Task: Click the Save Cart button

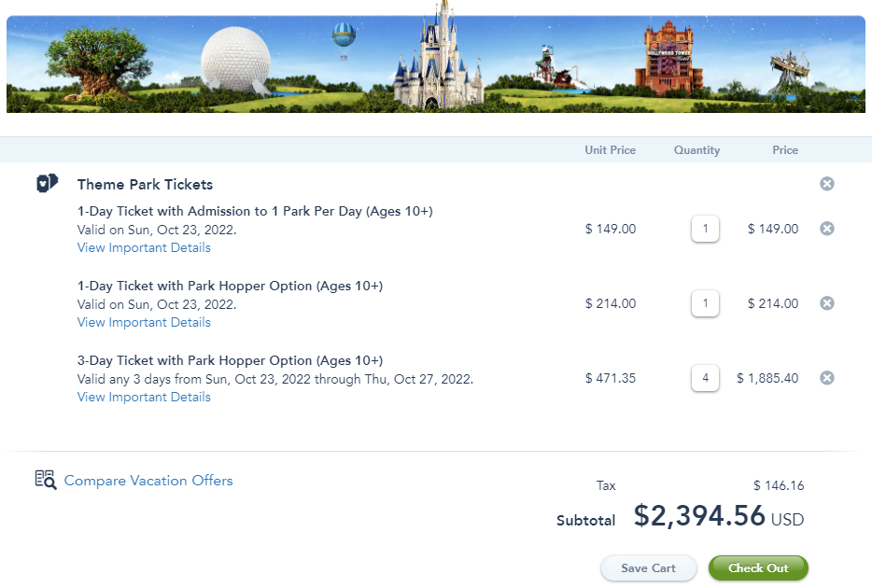Action: tap(648, 567)
